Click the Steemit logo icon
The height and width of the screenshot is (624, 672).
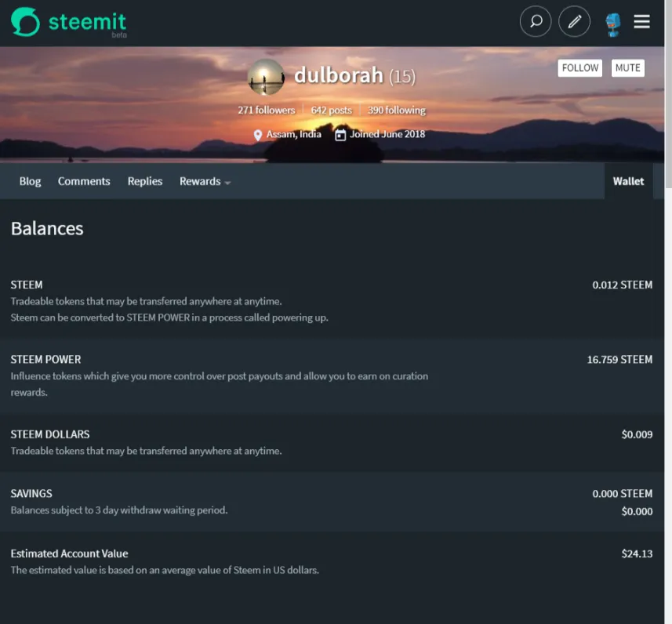pyautogui.click(x=25, y=22)
